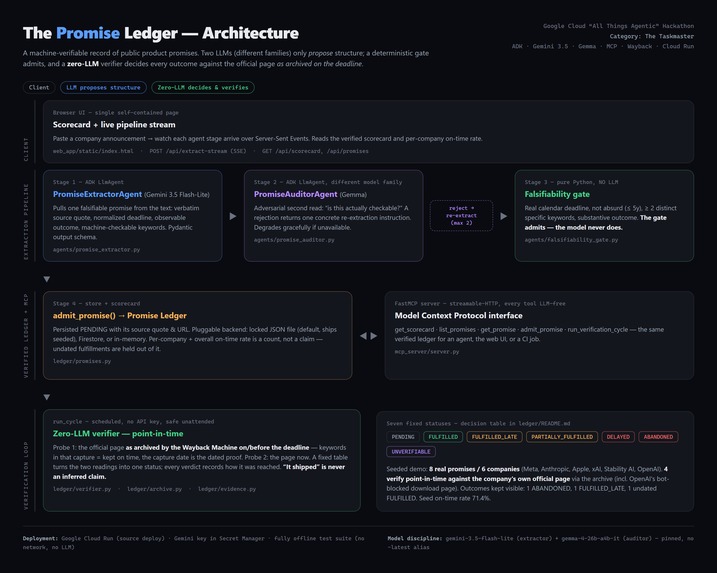Click the agents/promise_auditor.py file path
This screenshot has width=717, height=573.
click(294, 240)
